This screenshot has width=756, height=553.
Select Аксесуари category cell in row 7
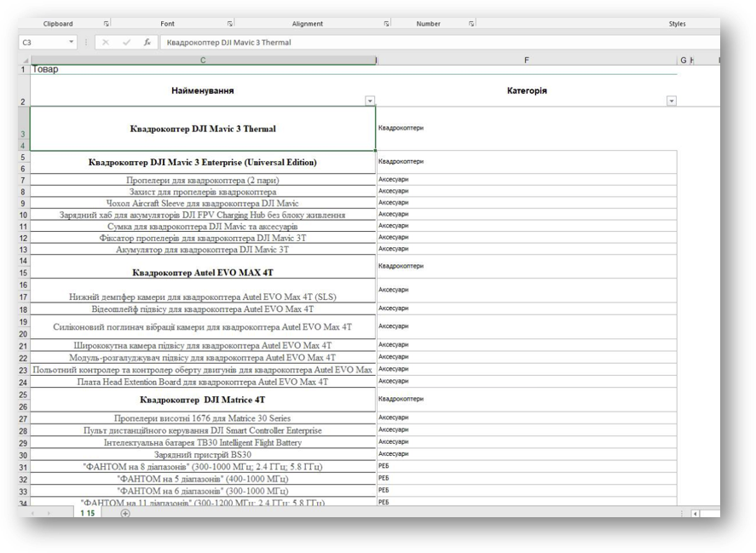point(527,180)
